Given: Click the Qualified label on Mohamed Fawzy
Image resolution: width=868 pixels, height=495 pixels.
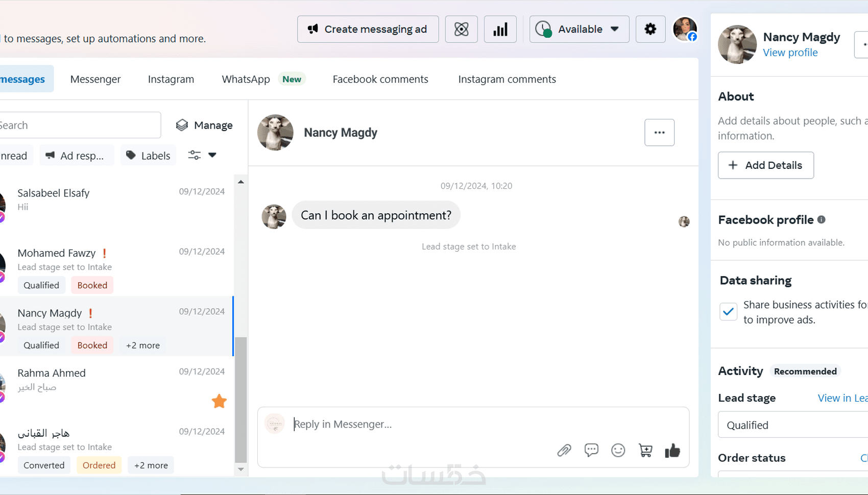Looking at the screenshot, I should click(41, 285).
